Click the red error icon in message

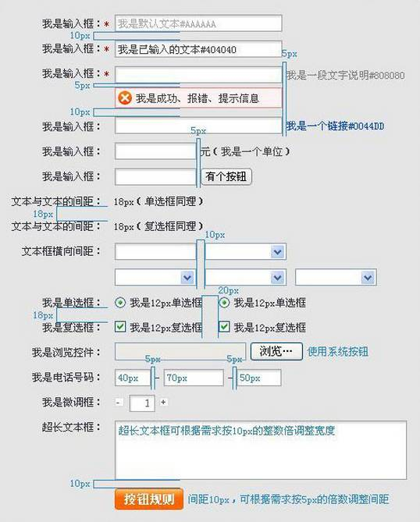pyautogui.click(x=125, y=98)
